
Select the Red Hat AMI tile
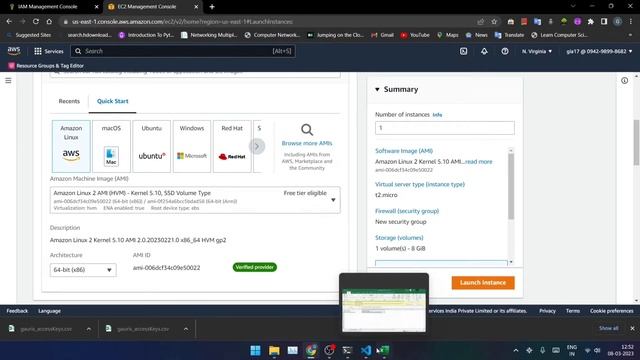click(232, 146)
